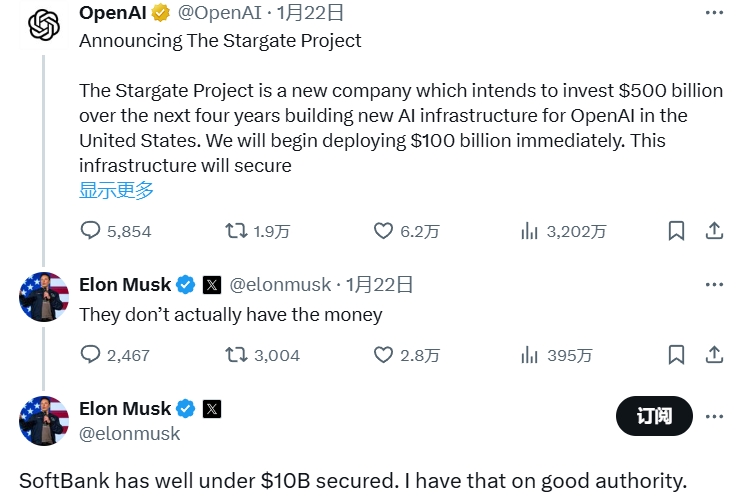Viewport: 746px width, 501px height.
Task: Open Elon Musk's avatar on the SoftBank tweet
Action: tap(43, 420)
